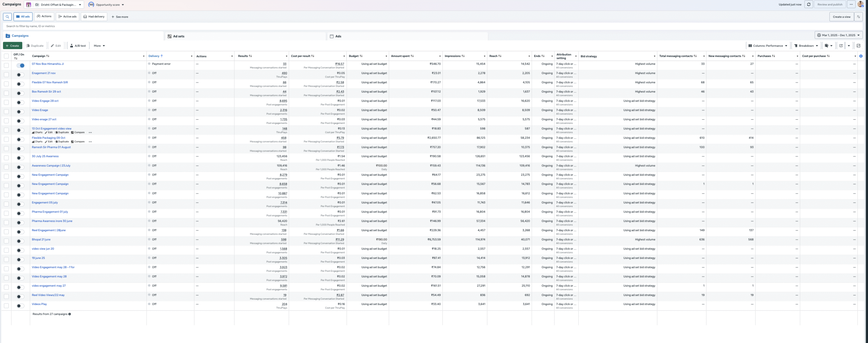
Task: Click the search magnifier icon button
Action: 7,17
